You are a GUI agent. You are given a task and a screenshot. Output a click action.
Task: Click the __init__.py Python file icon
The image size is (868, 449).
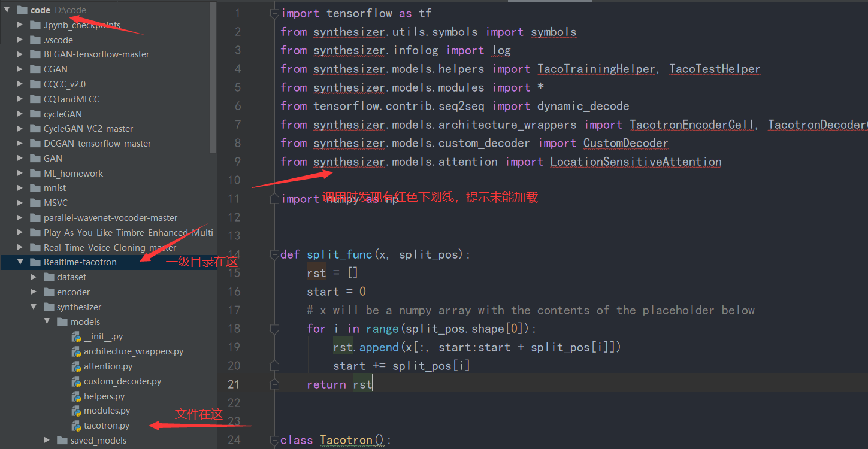pos(76,336)
